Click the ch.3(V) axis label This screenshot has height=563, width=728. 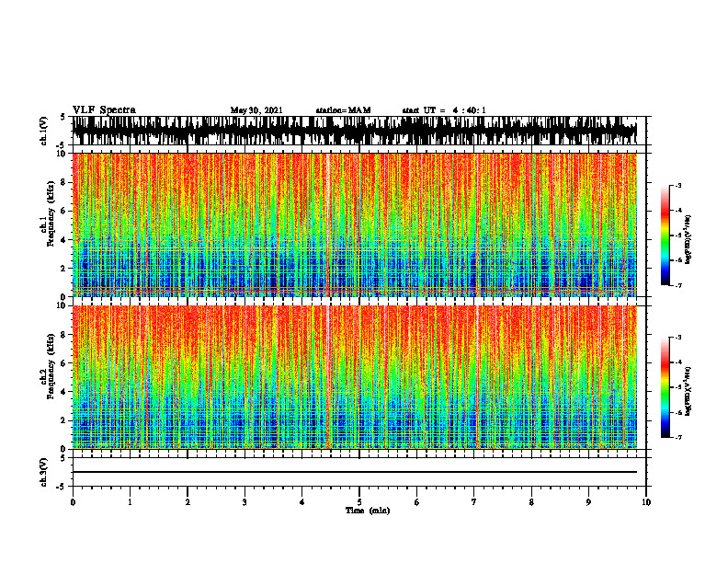44,472
